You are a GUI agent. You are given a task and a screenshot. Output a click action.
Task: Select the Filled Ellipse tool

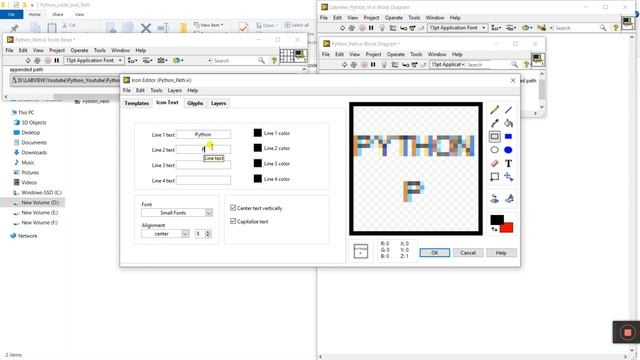pyautogui.click(x=508, y=150)
